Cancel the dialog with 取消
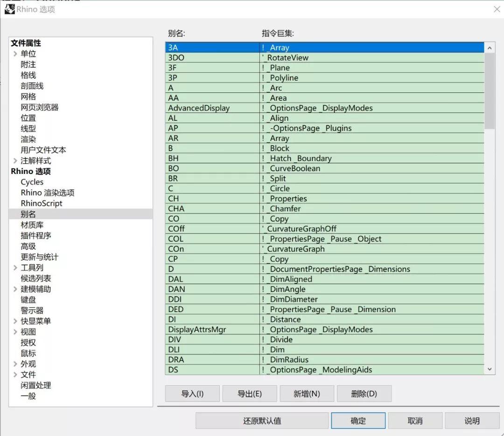Viewport: 504px width, 436px height. coord(415,421)
